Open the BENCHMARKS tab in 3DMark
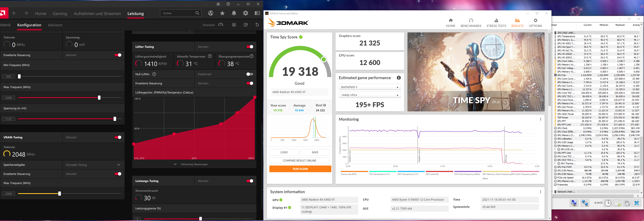The image size is (644, 221). (x=471, y=23)
